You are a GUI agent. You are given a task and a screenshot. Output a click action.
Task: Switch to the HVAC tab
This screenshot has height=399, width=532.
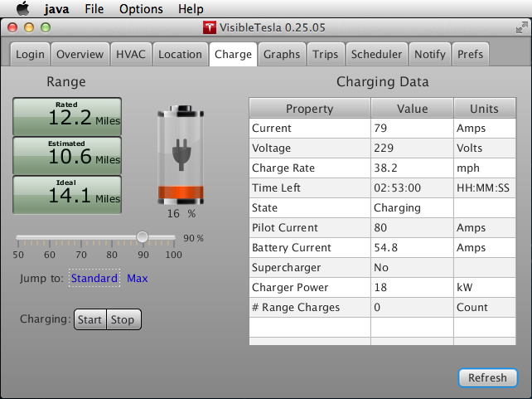coord(131,54)
